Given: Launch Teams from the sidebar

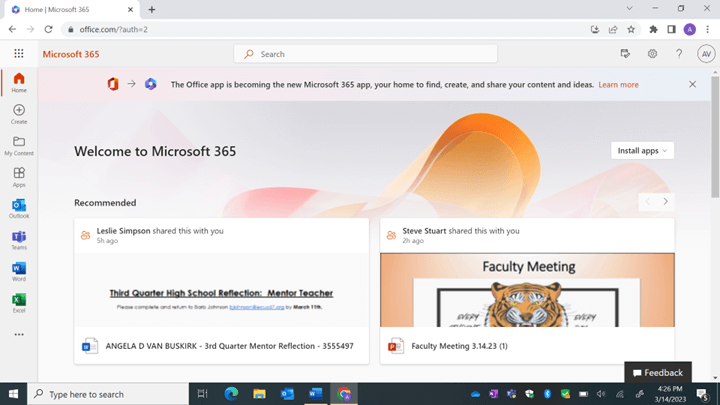Looking at the screenshot, I should (x=19, y=240).
